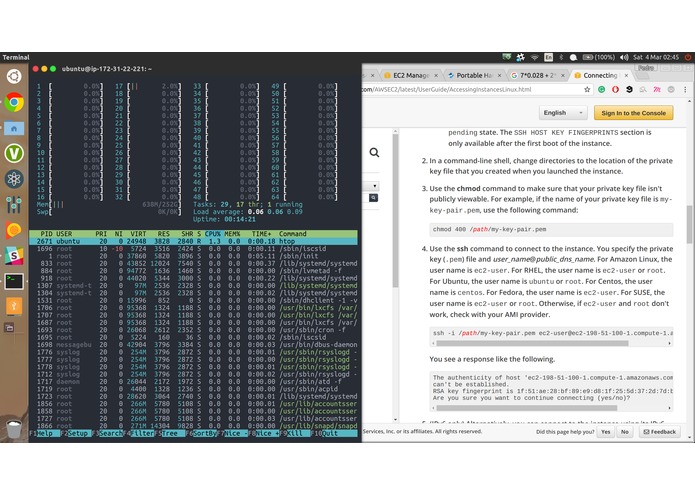Answer Yes to Did this page help
The height and width of the screenshot is (494, 695).
pyautogui.click(x=605, y=432)
